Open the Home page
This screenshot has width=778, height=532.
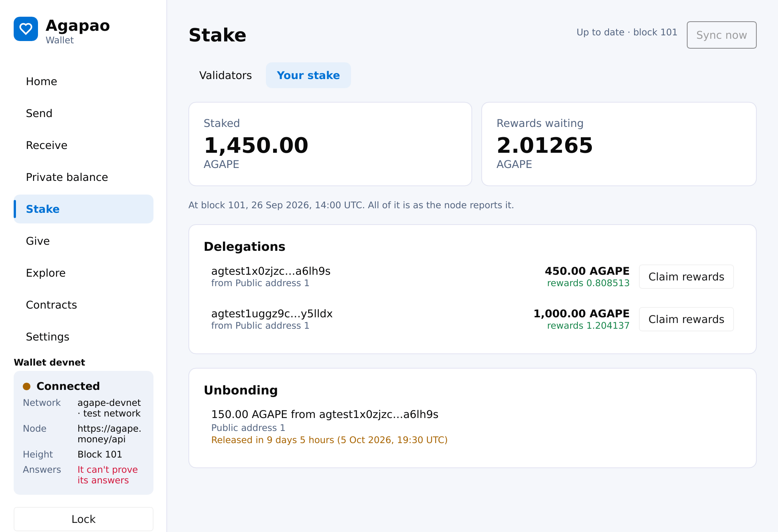click(84, 81)
